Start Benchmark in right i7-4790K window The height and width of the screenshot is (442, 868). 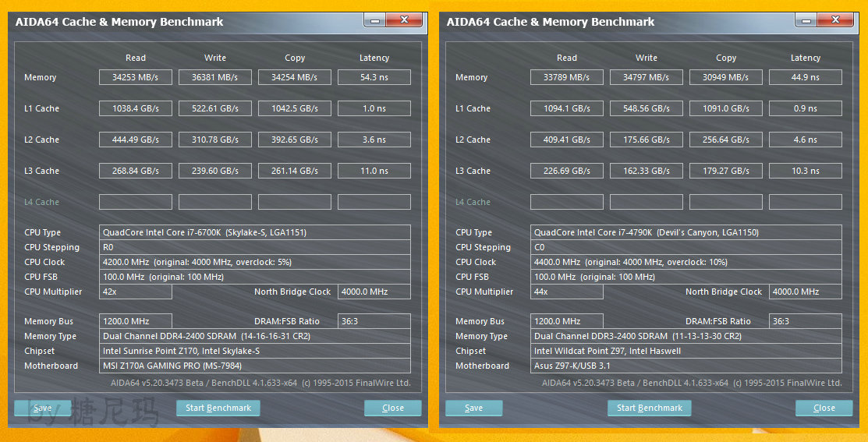point(650,408)
